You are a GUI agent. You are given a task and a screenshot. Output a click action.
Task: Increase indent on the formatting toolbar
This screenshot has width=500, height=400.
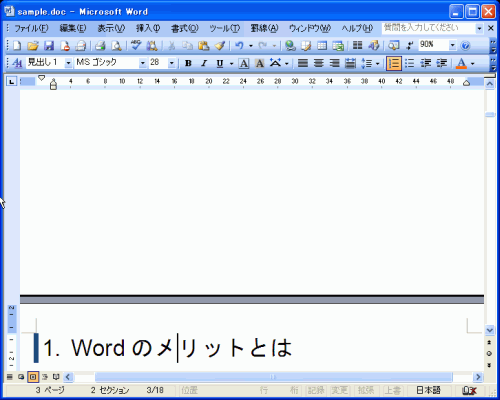(x=442, y=63)
